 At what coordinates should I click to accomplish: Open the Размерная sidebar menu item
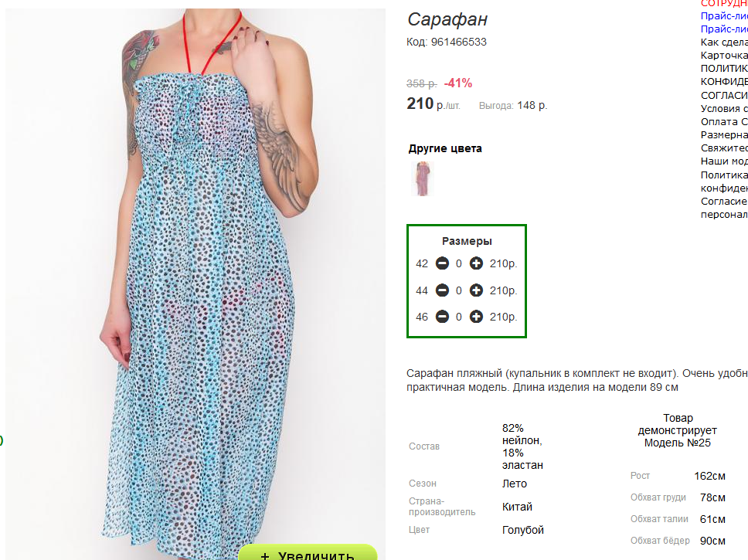[x=724, y=135]
